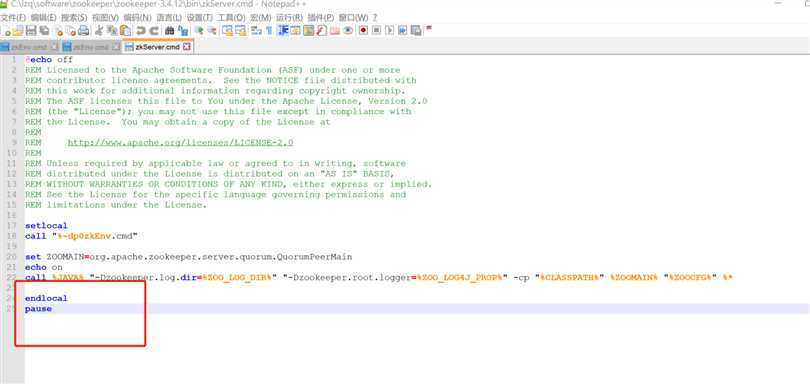Open the Folder as Workspace icon

[334, 30]
